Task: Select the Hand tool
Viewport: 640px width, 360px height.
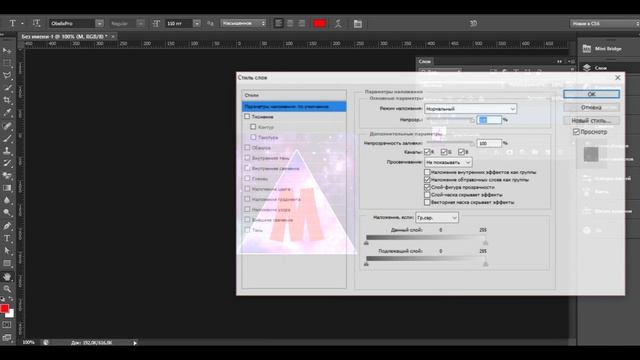Action: click(7, 277)
